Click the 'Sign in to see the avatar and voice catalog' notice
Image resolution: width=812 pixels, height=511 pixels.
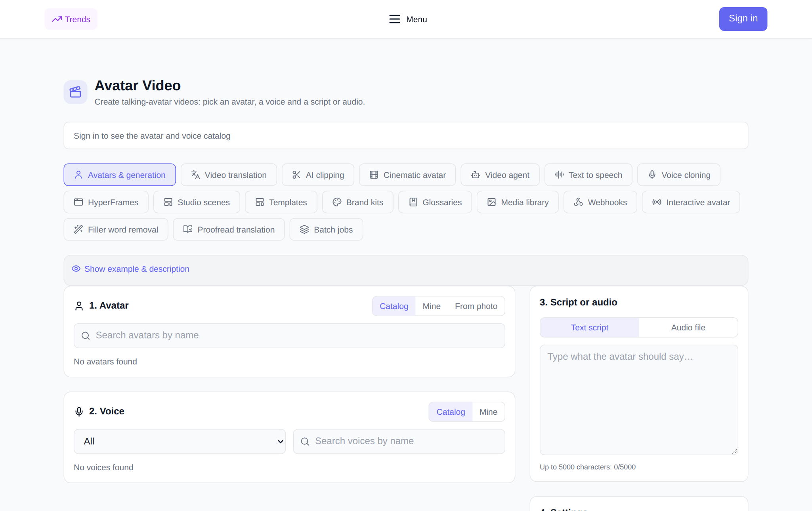[406, 135]
